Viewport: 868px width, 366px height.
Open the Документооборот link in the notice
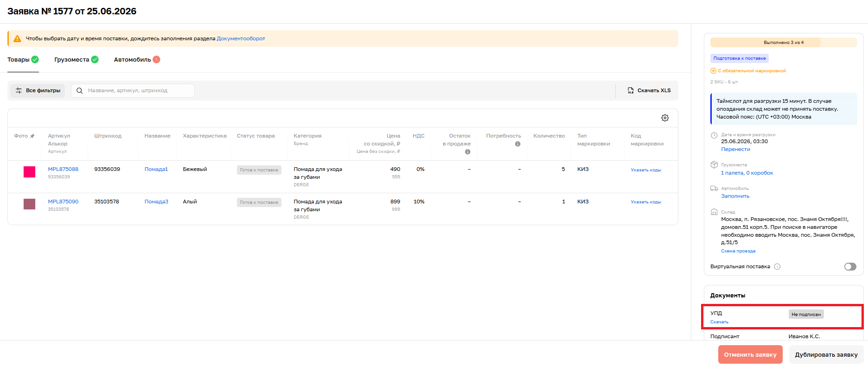[241, 38]
